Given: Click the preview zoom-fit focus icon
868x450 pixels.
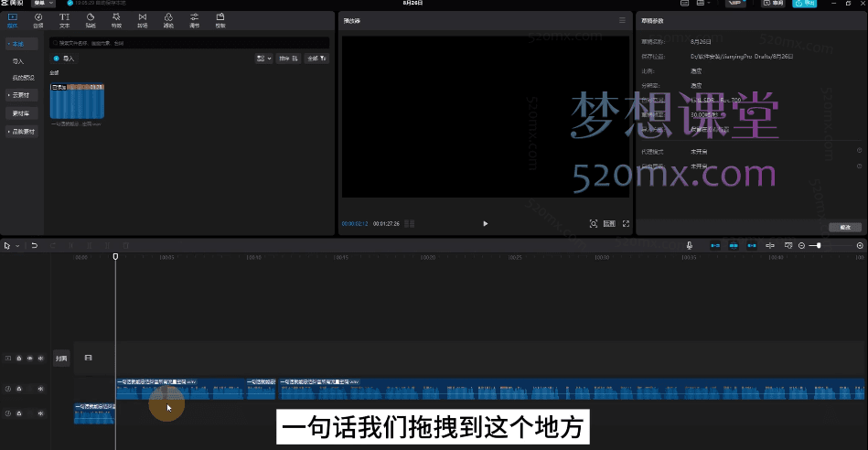Looking at the screenshot, I should click(x=594, y=223).
